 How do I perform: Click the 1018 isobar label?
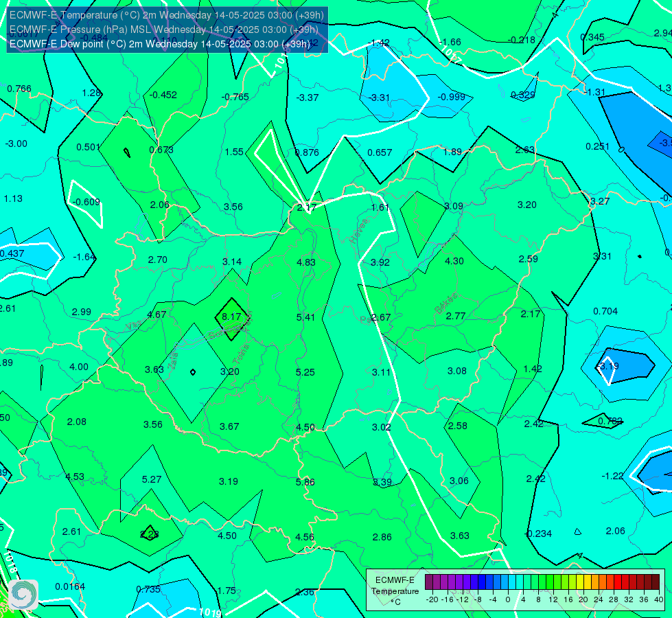(x=10, y=562)
